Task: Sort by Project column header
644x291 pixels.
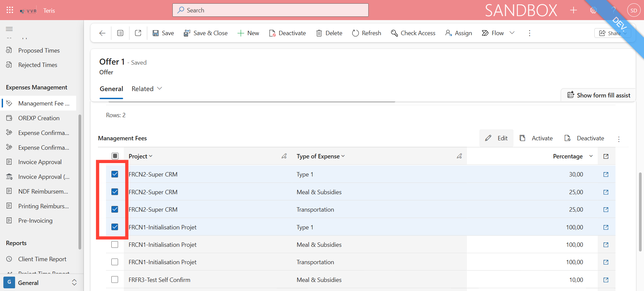Action: [x=140, y=156]
